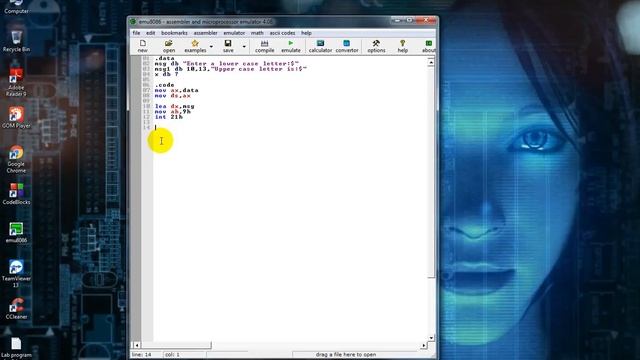Click the new file toolbar icon
The image size is (640, 360).
142,46
